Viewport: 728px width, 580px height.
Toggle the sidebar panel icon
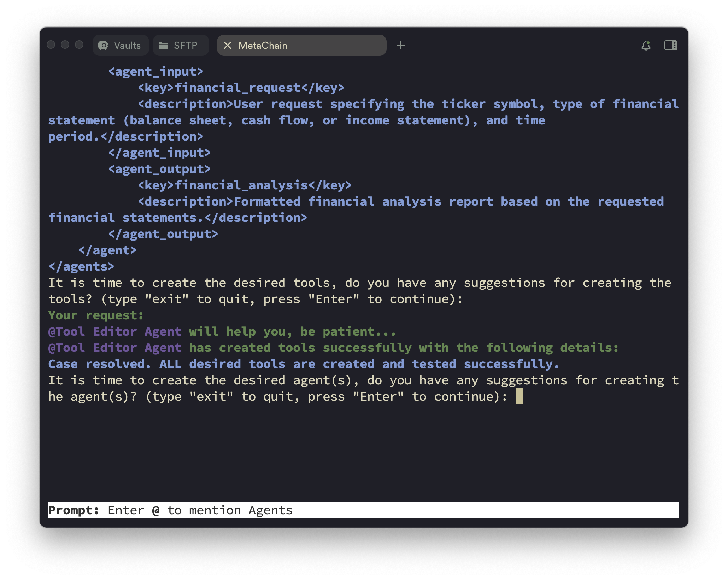[670, 45]
